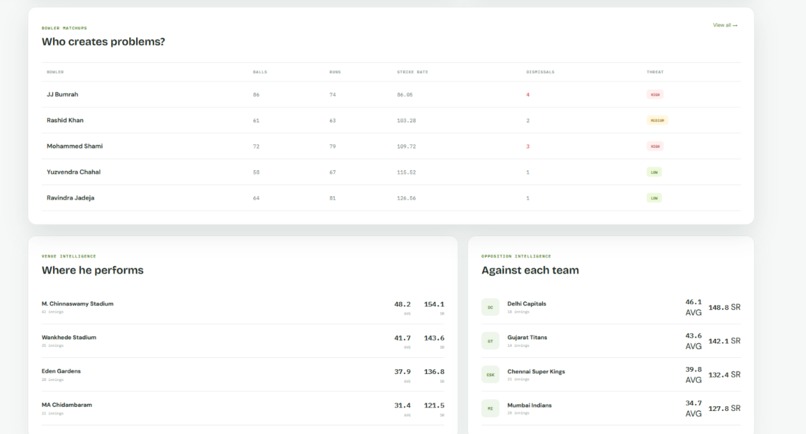This screenshot has width=806, height=434.
Task: Click the 121.5 strike rate for MA Chidambaram
Action: (434, 406)
